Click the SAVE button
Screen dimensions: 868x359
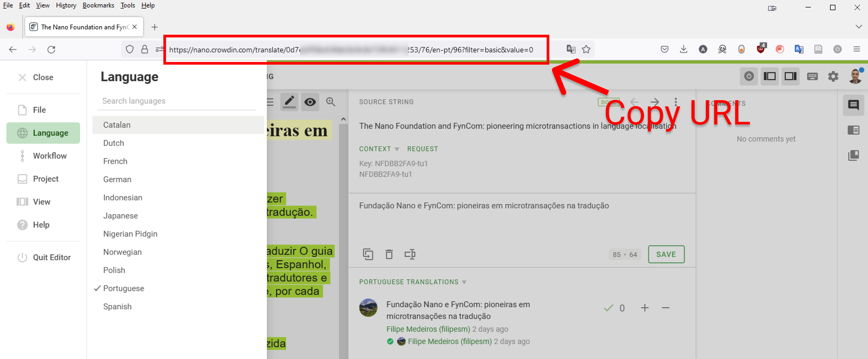666,254
